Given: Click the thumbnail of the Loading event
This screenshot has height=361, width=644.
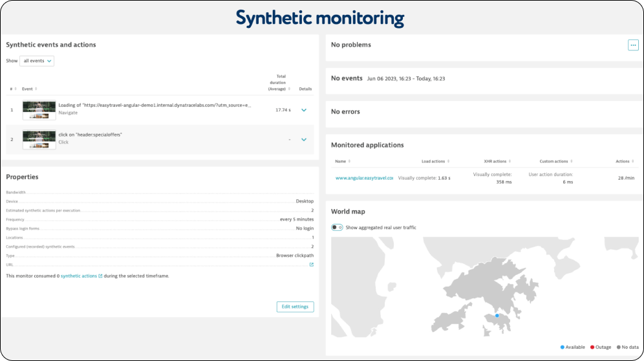Looking at the screenshot, I should click(39, 110).
